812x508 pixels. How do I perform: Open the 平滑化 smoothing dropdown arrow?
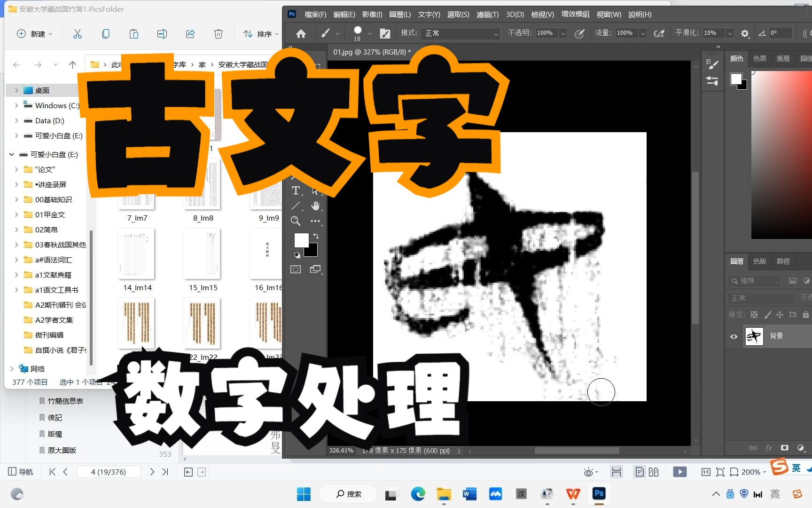click(730, 33)
